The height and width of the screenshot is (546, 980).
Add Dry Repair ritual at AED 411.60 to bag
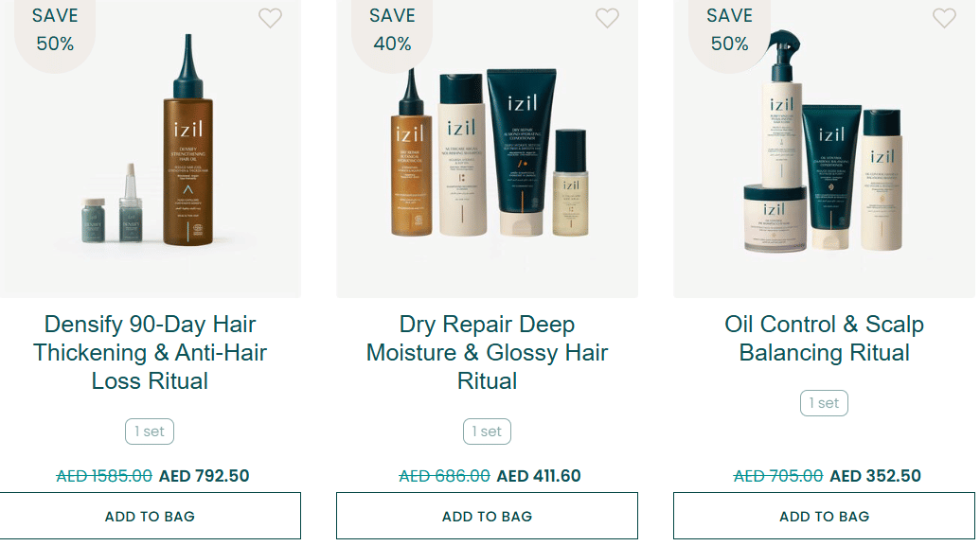pyautogui.click(x=487, y=516)
